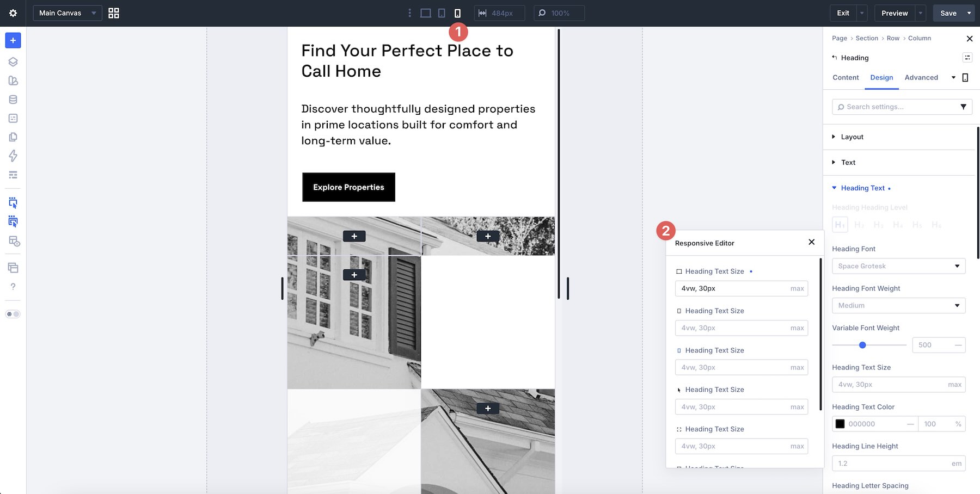Open the Save button dropdown arrow
The width and height of the screenshot is (980, 494).
pos(969,13)
